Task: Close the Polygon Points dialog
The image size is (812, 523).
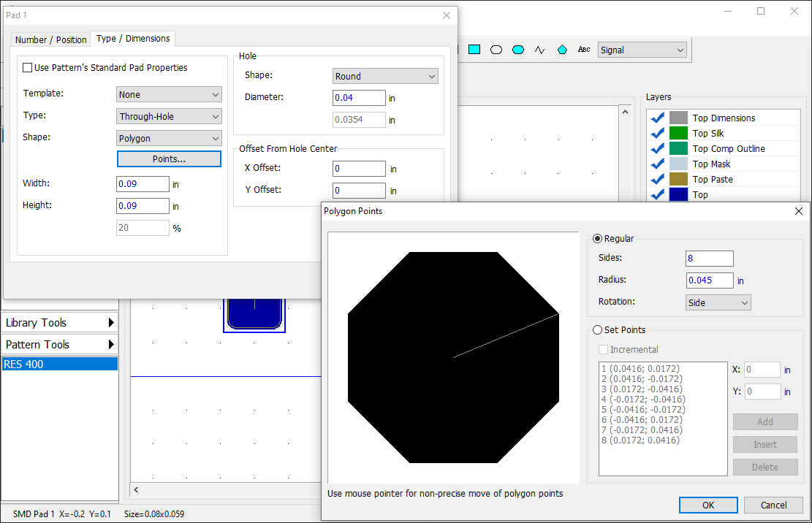Action: 799,211
